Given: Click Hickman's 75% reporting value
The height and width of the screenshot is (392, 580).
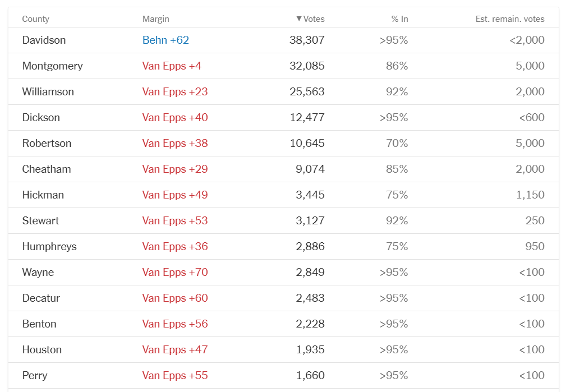Looking at the screenshot, I should tap(397, 195).
